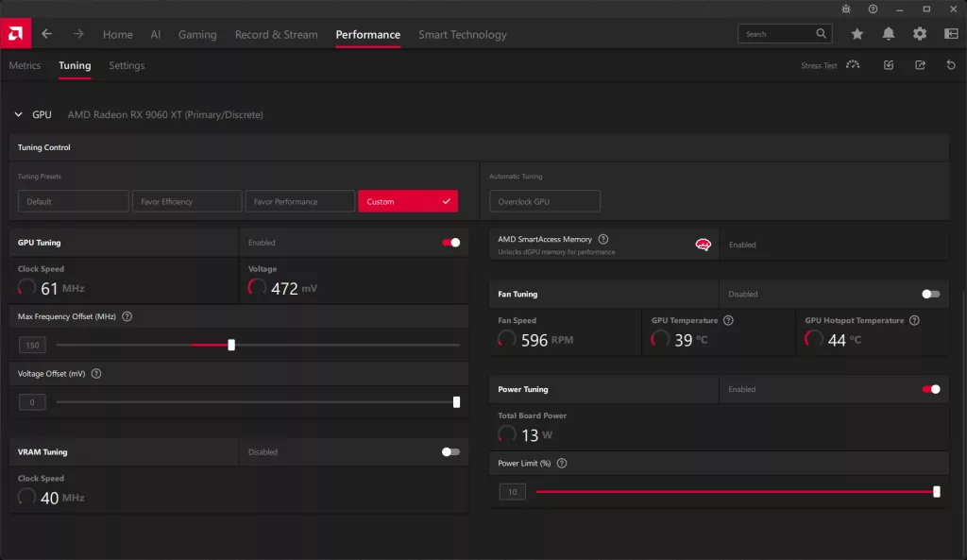
Task: Click the import tuning profile icon
Action: point(889,65)
